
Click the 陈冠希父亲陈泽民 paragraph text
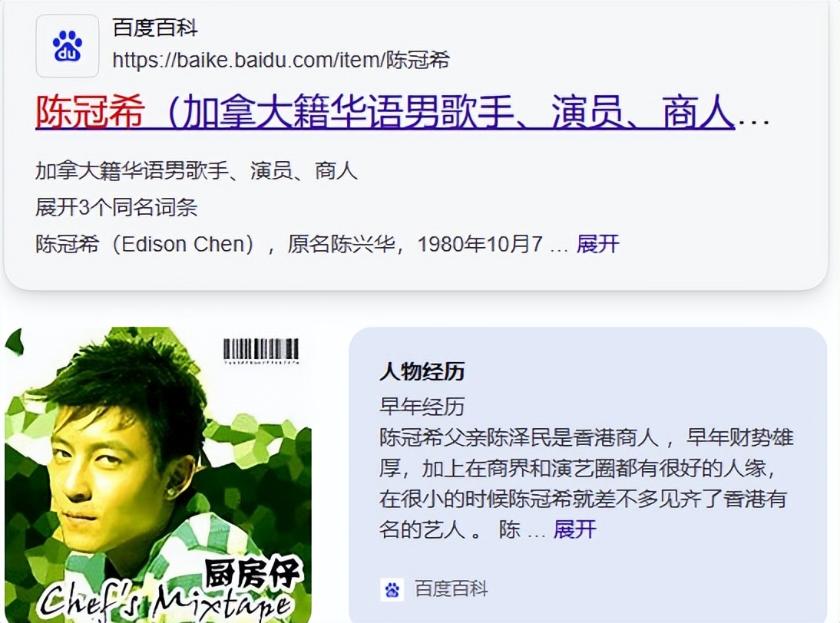(586, 483)
